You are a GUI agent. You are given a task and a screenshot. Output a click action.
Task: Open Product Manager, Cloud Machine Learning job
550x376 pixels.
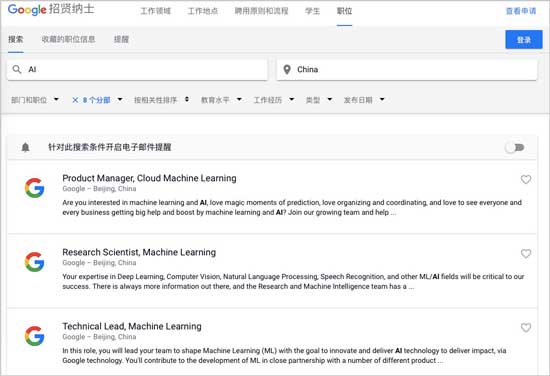pyautogui.click(x=149, y=178)
